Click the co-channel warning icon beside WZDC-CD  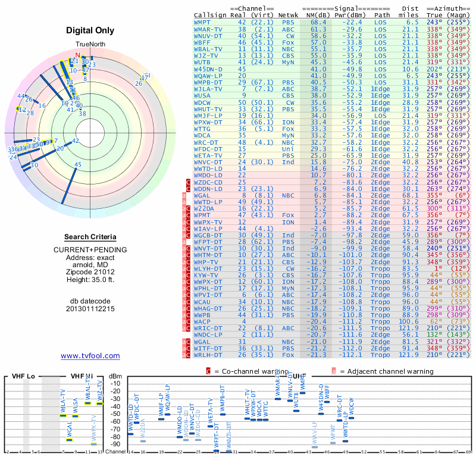(x=188, y=182)
